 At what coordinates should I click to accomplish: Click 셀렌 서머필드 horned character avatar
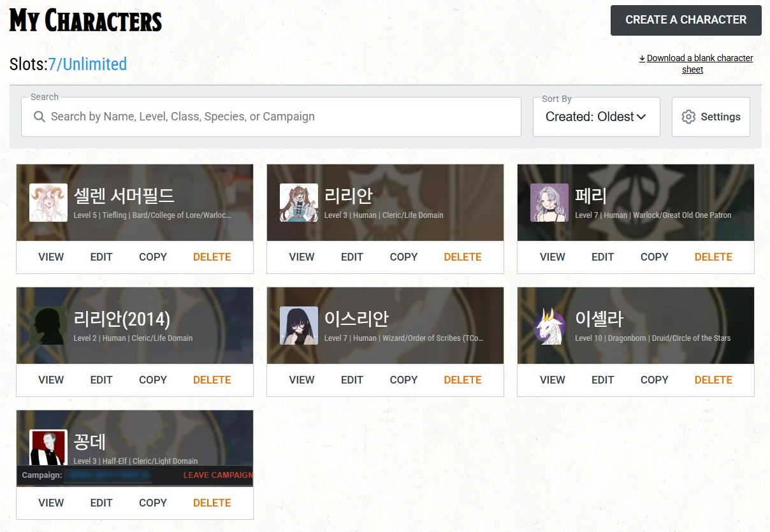click(48, 203)
